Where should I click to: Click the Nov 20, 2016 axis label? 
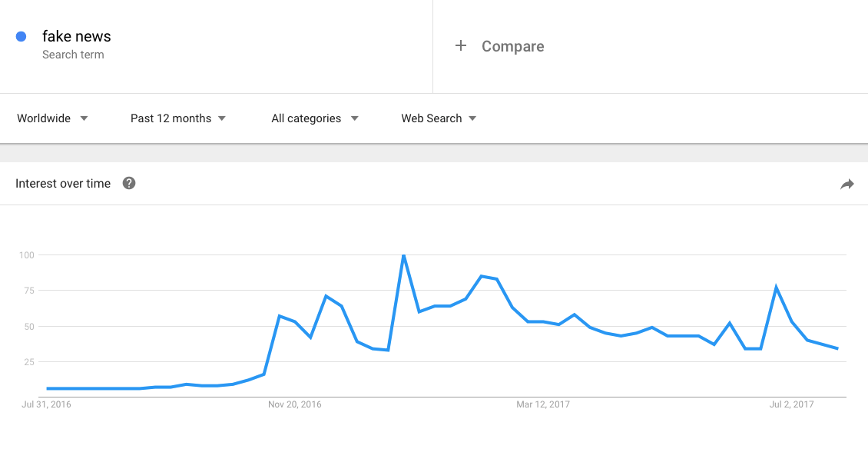click(294, 404)
